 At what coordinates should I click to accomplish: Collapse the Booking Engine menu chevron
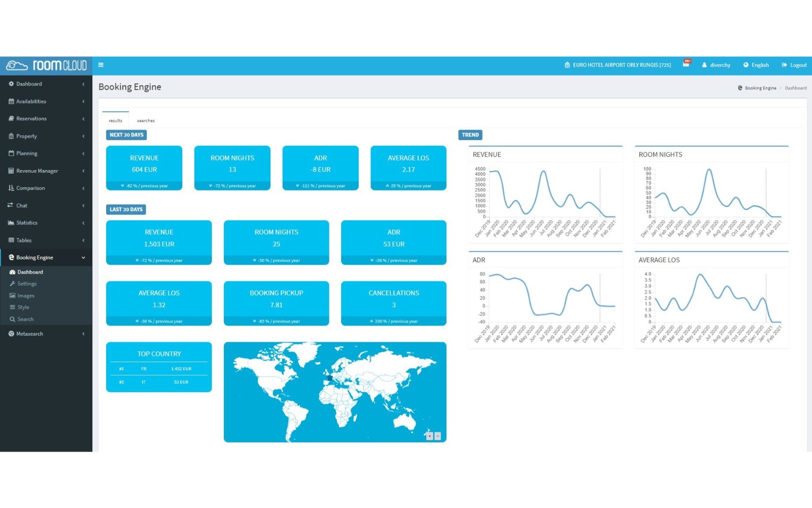(x=83, y=258)
